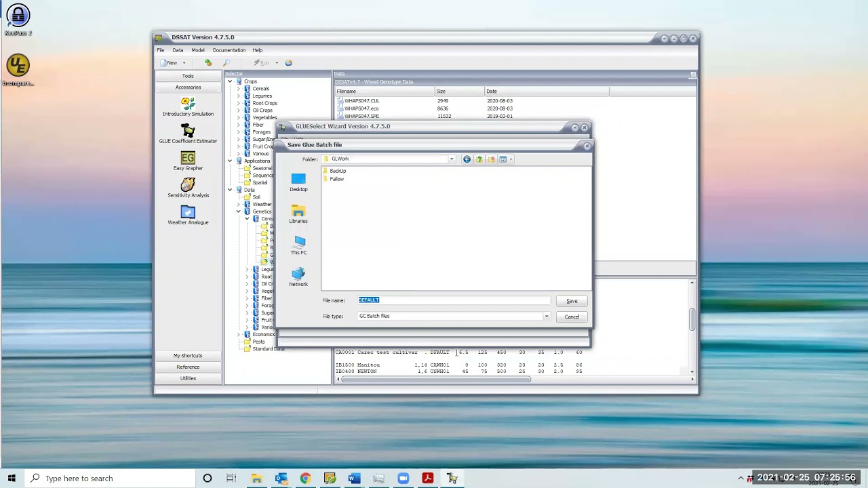Expand the Root Crops tree node

pyautogui.click(x=239, y=103)
